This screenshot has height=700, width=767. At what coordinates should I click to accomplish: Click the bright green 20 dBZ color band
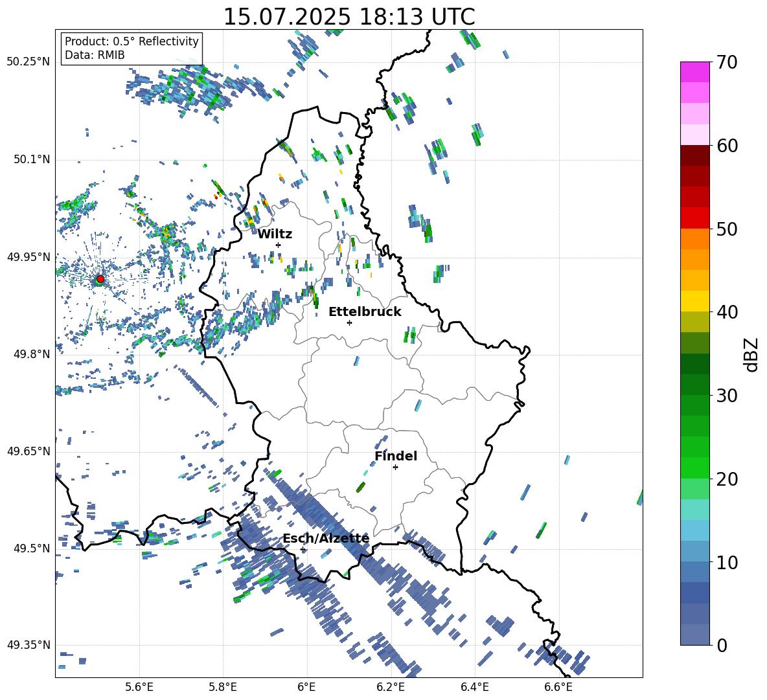tap(694, 468)
